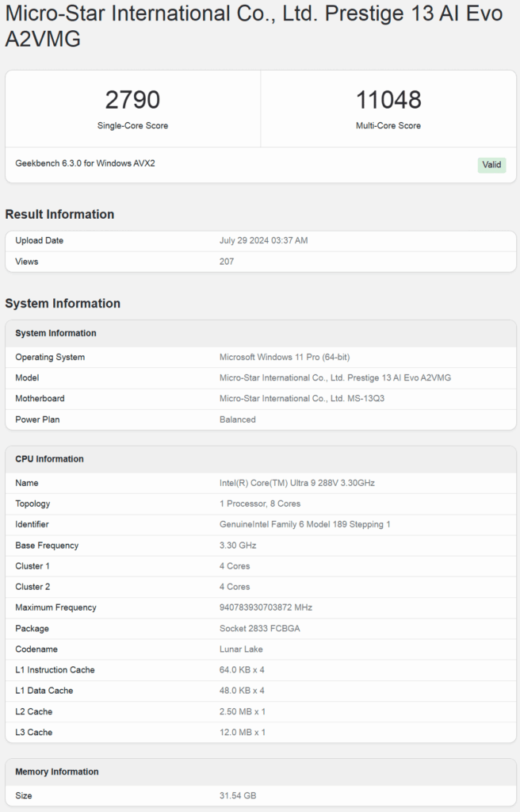The image size is (520, 812).
Task: Click the L3 Cache label
Action: pos(33,732)
